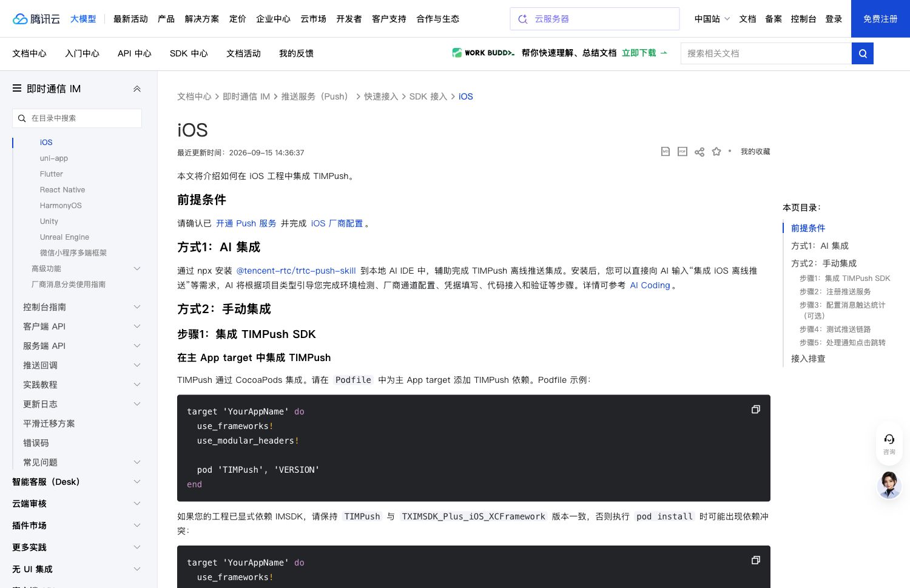Viewport: 910px width, 588px height.
Task: Click the 免费注册 button
Action: tap(880, 19)
